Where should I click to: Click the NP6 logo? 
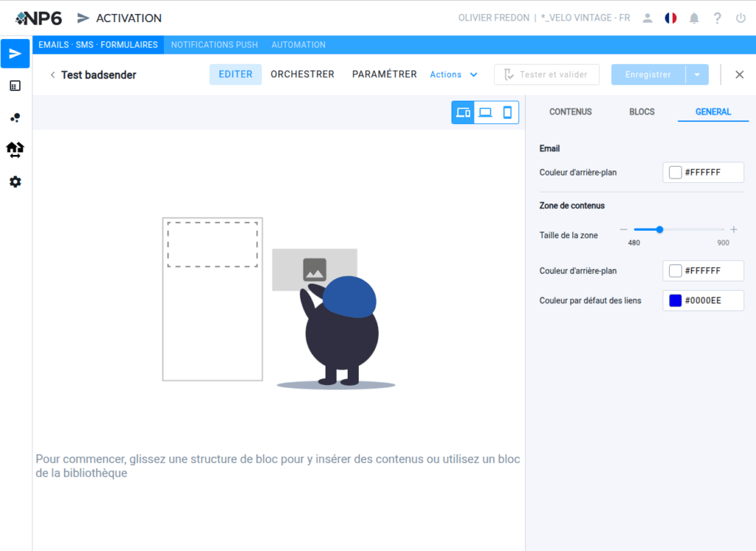coord(38,18)
